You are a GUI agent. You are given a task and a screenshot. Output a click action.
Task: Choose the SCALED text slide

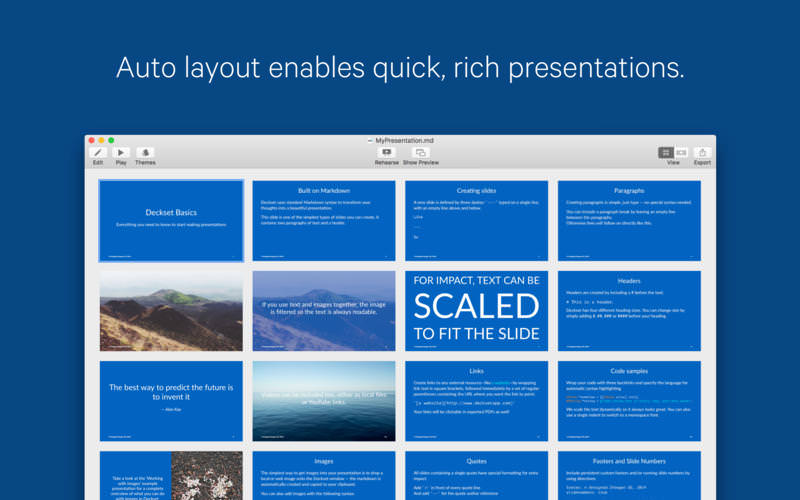476,310
